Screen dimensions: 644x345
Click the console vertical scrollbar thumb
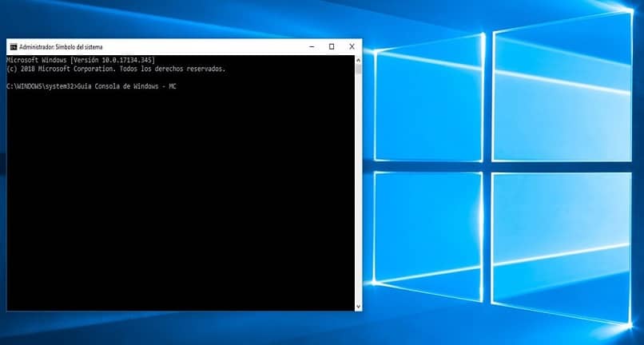coord(358,69)
